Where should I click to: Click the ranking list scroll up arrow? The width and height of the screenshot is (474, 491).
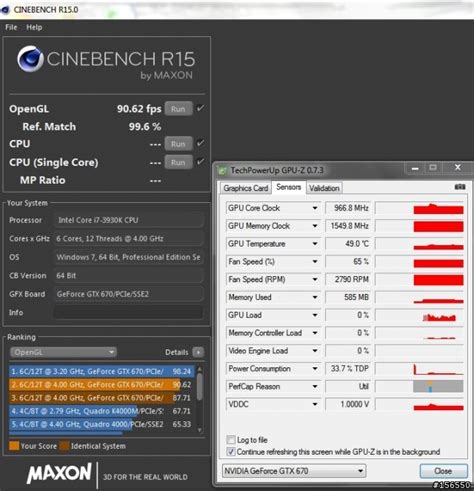tap(200, 369)
